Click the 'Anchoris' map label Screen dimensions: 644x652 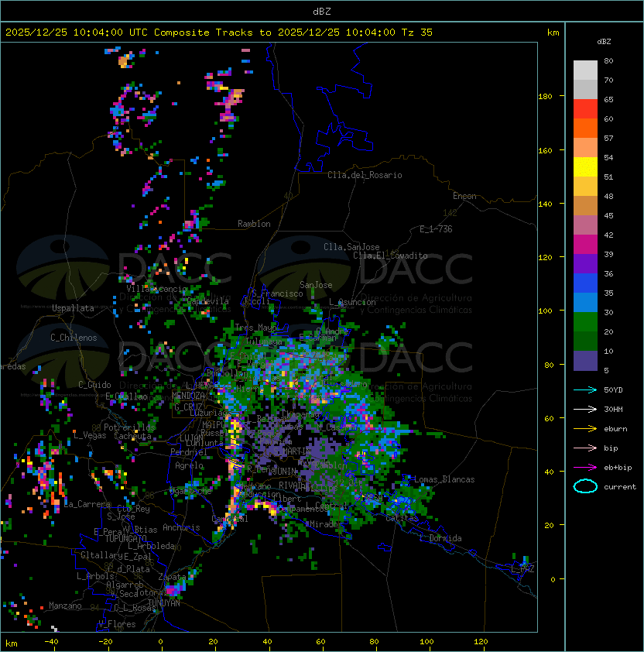point(181,527)
